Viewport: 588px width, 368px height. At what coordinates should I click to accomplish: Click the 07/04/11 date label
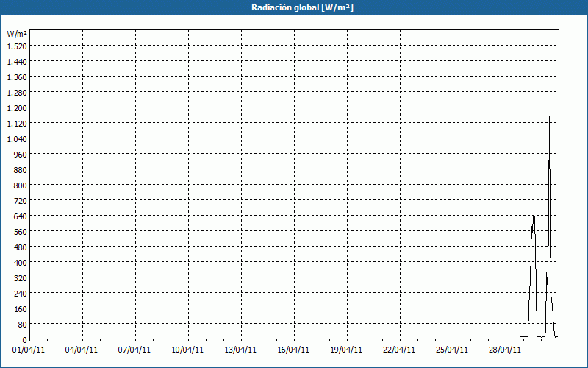tap(135, 350)
